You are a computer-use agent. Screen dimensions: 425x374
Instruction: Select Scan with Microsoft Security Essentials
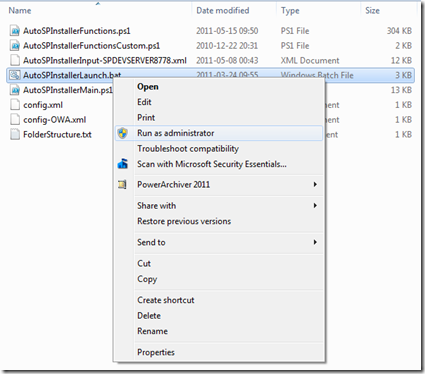[x=219, y=164]
